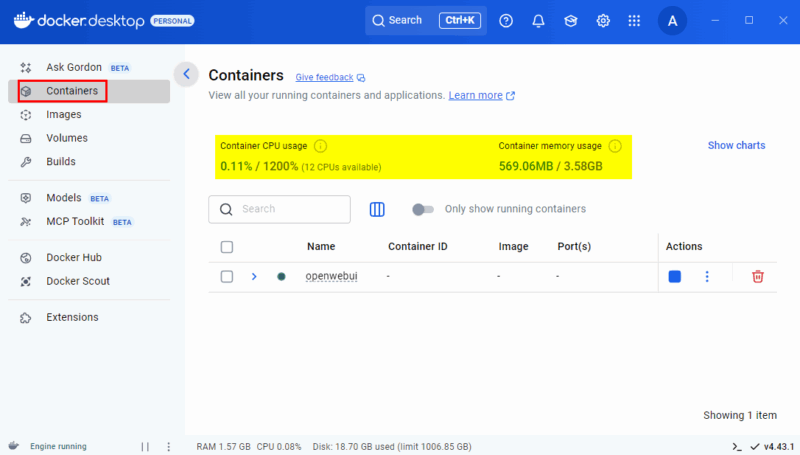The height and width of the screenshot is (455, 800).
Task: Click the Name column header
Action: coord(321,246)
